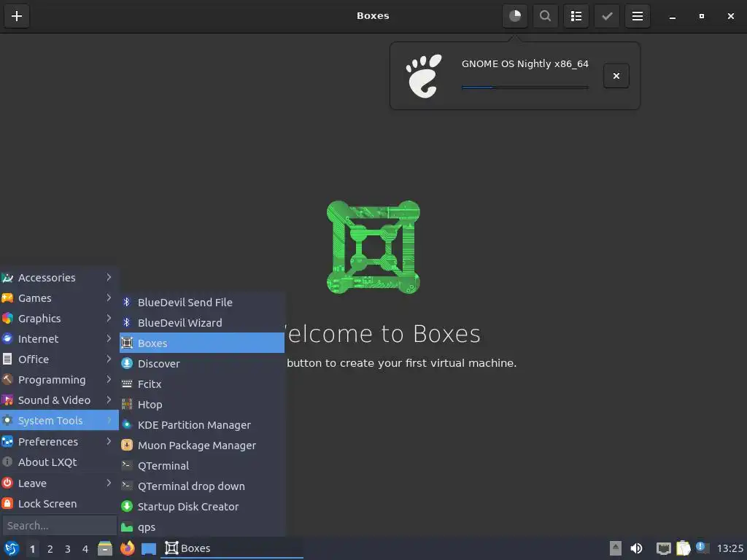Expand Sound & Video submenu arrow
This screenshot has height=560, width=747.
point(109,400)
